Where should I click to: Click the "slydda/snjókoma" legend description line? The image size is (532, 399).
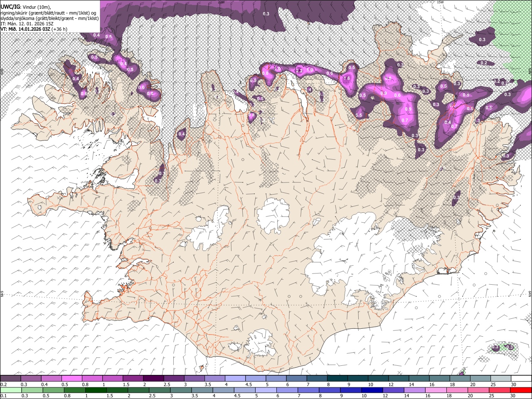click(49, 18)
